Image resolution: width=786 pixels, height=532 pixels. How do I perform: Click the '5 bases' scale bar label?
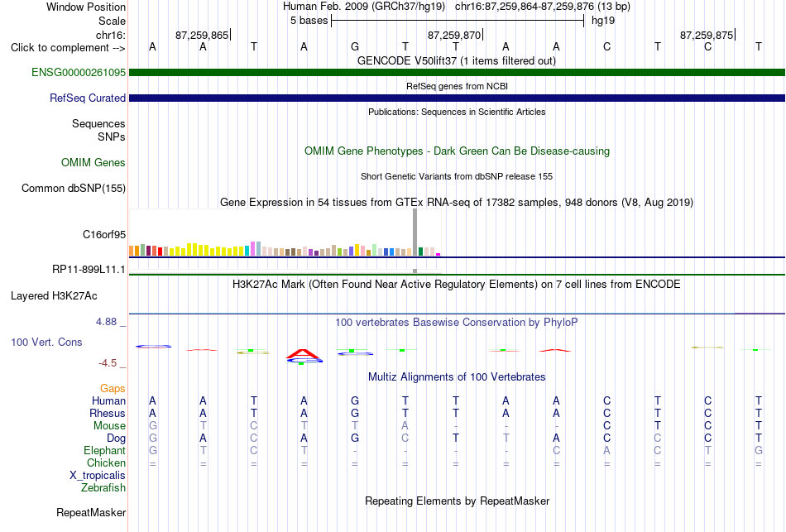pos(309,21)
